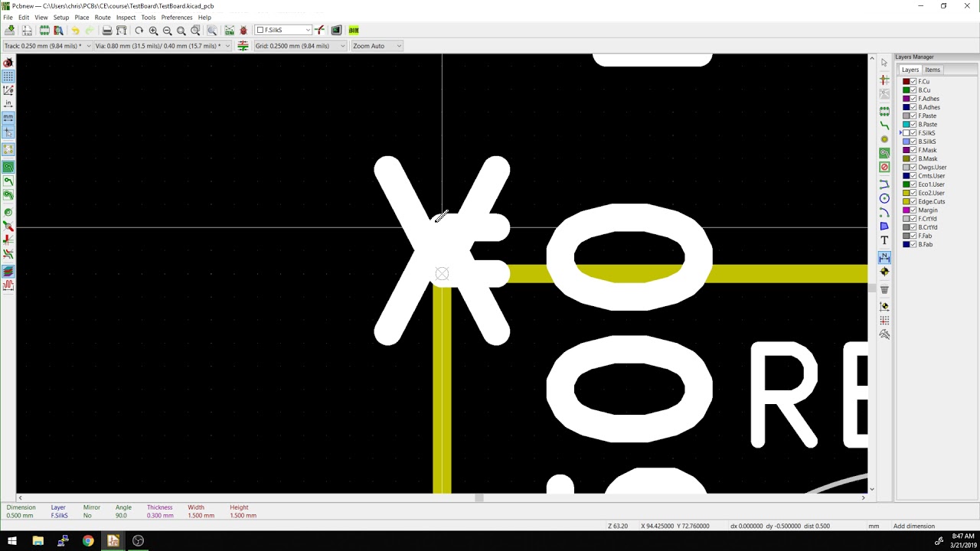Open File Explorer from the taskbar
This screenshot has width=980, height=551.
38,541
